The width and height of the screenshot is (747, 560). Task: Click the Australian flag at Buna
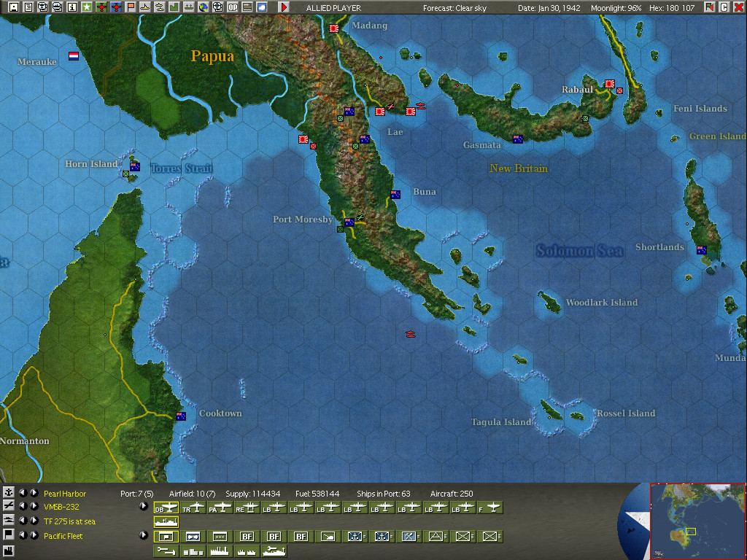click(395, 194)
